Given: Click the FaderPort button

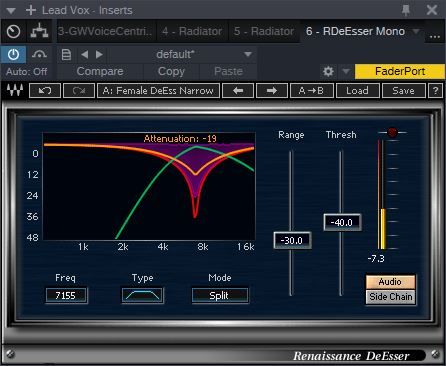Looking at the screenshot, I should 400,71.
